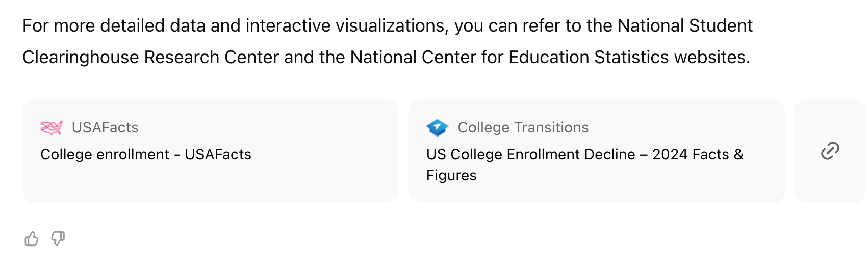
Task: Click the word 'websites' ending the paragraph
Action: [710, 57]
